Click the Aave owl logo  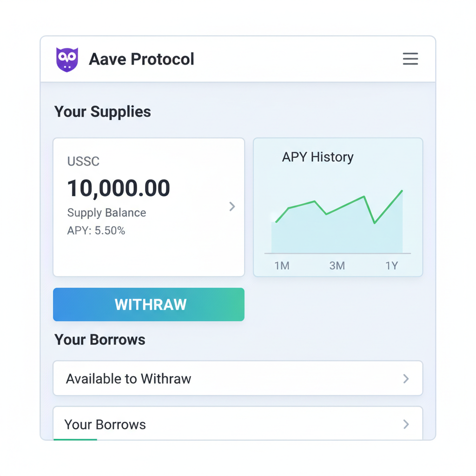click(x=66, y=59)
